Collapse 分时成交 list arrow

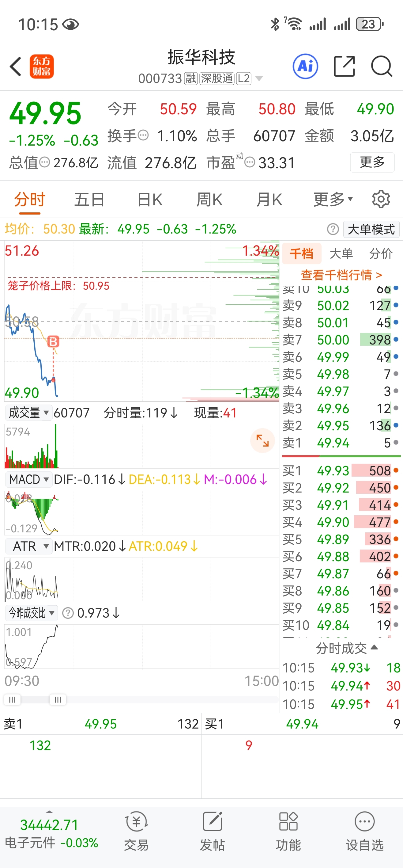click(374, 647)
